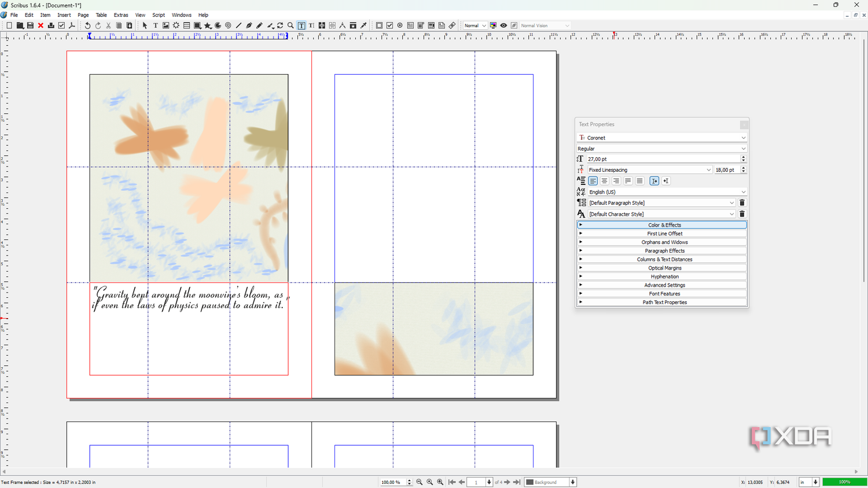
Task: Expand the Font Features section
Action: click(662, 294)
